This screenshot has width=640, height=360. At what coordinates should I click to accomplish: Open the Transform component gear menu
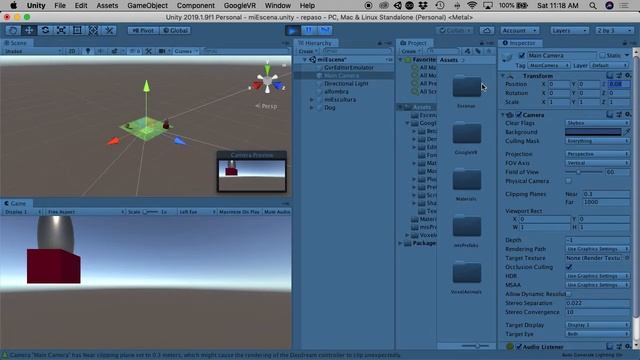pos(628,76)
